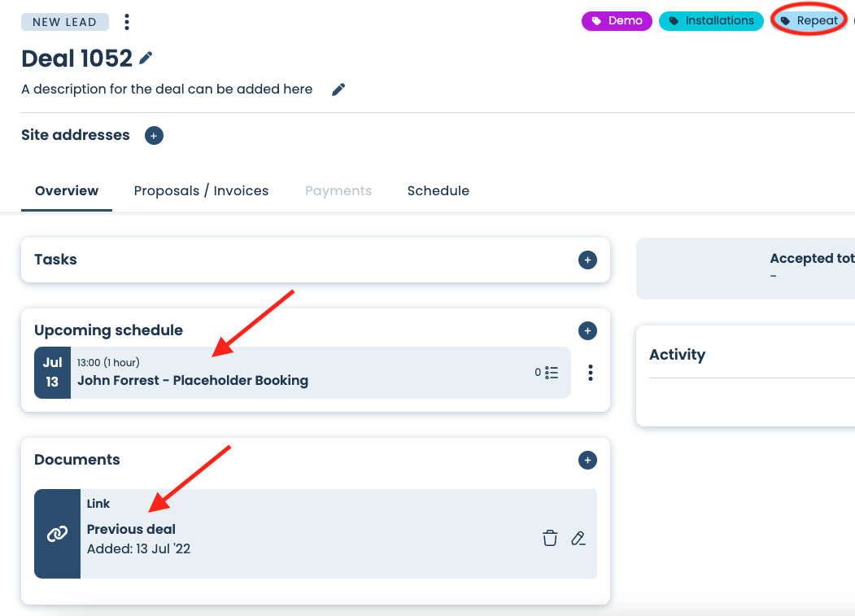Add a site address with plus icon
This screenshot has width=855, height=616.
[154, 136]
